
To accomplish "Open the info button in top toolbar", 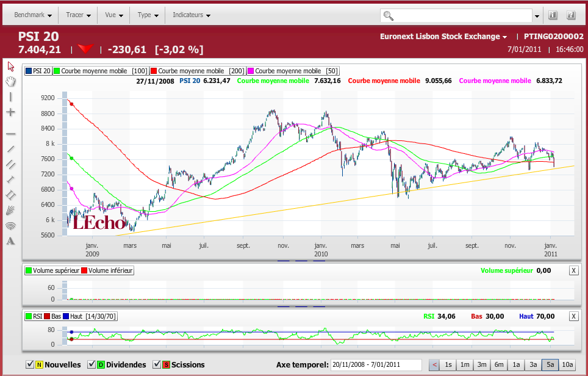I will [x=553, y=15].
